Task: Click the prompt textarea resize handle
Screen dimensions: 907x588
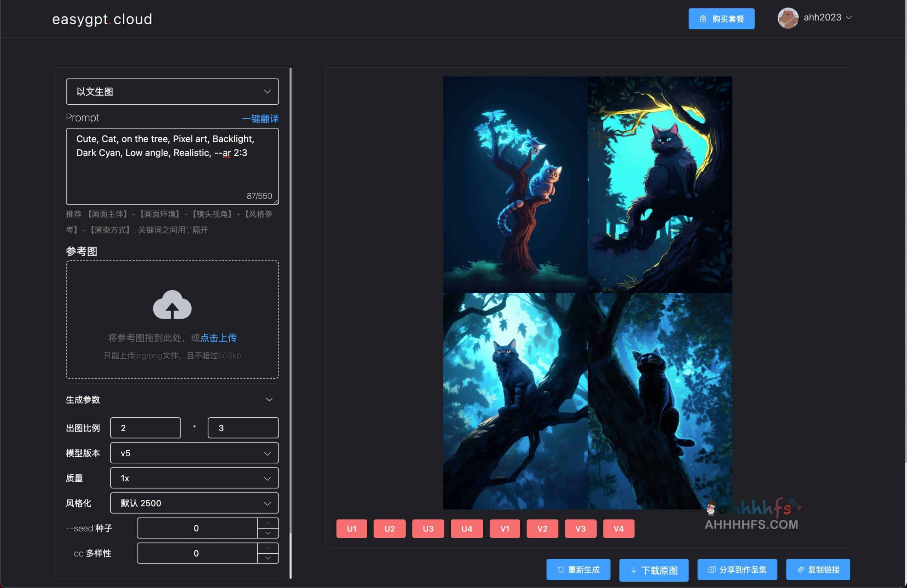Action: (x=276, y=201)
